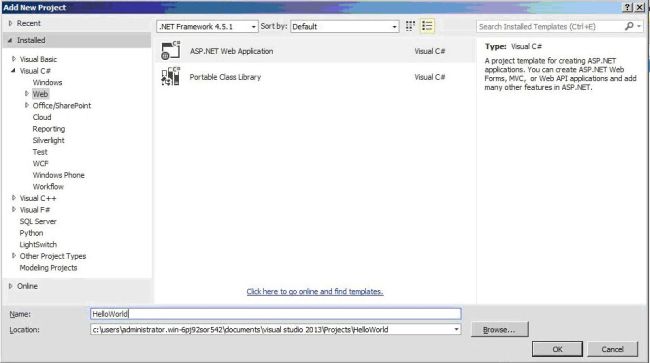Collapse the Visual C# node
This screenshot has height=363, width=650.
(x=13, y=71)
